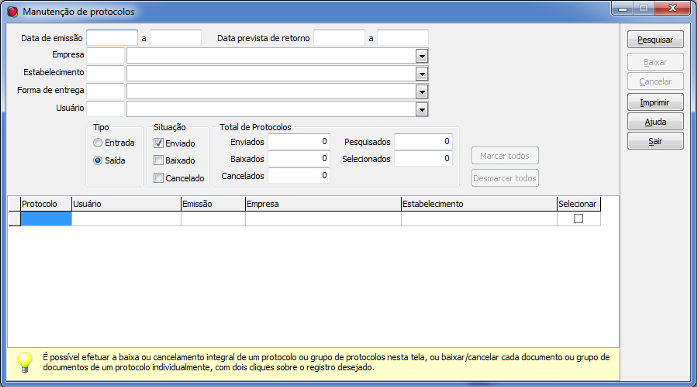
Task: Click the Empresa column header in grid
Action: coord(324,204)
